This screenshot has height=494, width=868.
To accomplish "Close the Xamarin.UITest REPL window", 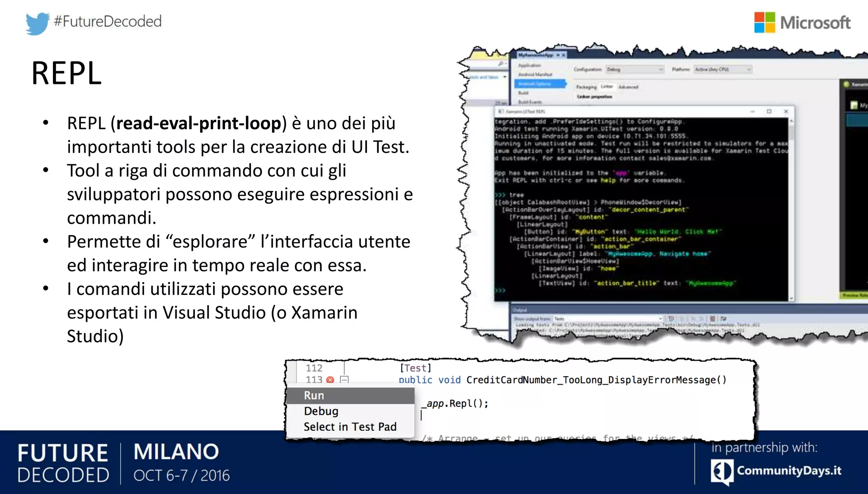I will [x=786, y=111].
